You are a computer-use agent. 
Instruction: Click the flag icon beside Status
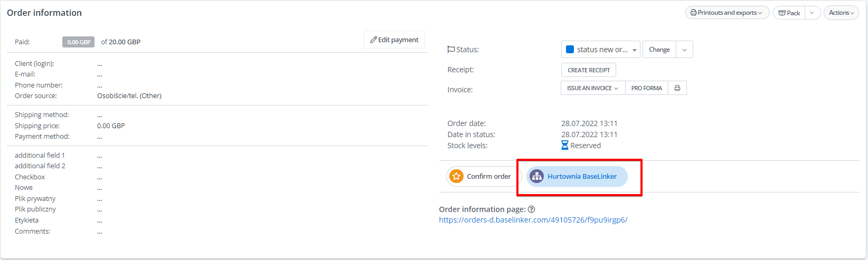tap(451, 50)
